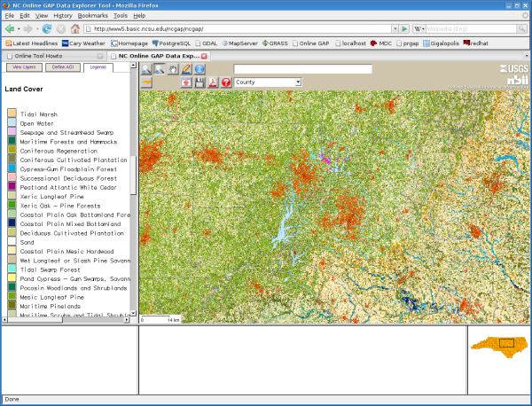The width and height of the screenshot is (532, 406).
Task: Reload the page in Firefox
Action: 47,29
